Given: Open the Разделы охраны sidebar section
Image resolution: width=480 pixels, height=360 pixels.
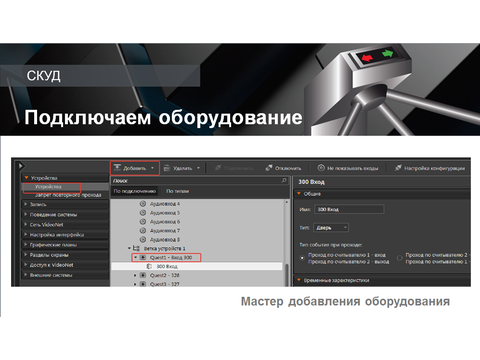Looking at the screenshot, I should [x=65, y=255].
